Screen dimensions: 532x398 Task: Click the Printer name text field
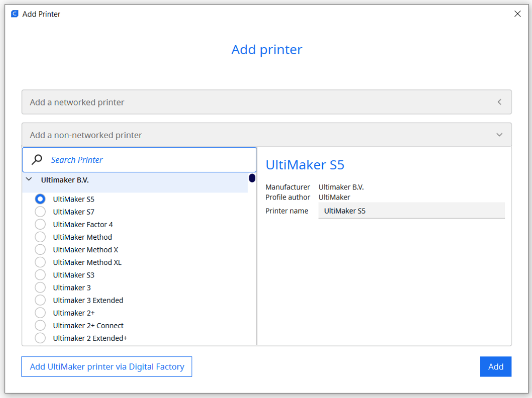(x=411, y=211)
